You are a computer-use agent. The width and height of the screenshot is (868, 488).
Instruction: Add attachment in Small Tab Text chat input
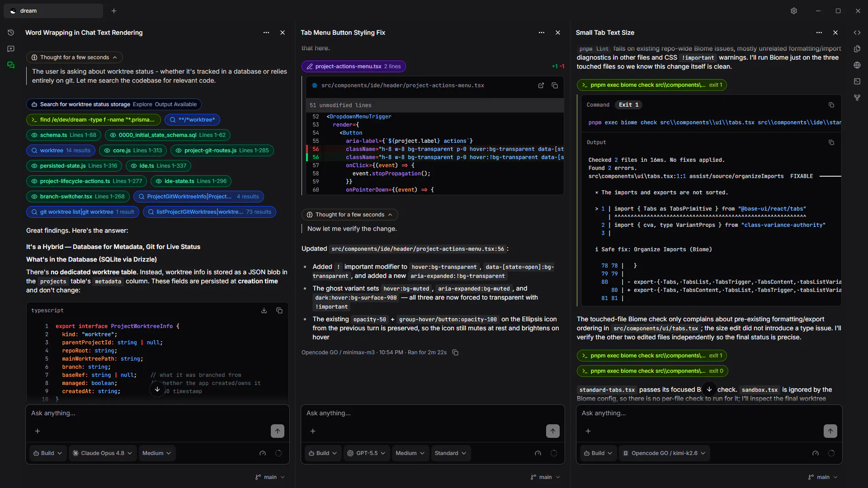click(x=588, y=431)
